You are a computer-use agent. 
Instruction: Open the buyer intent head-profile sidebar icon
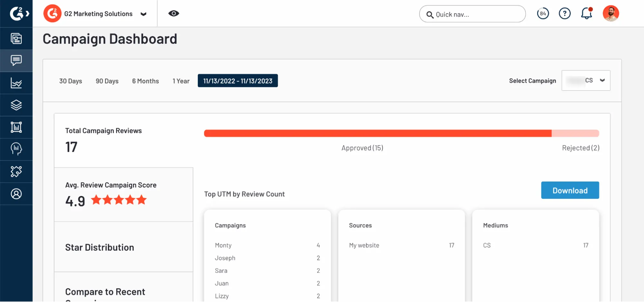point(16,149)
